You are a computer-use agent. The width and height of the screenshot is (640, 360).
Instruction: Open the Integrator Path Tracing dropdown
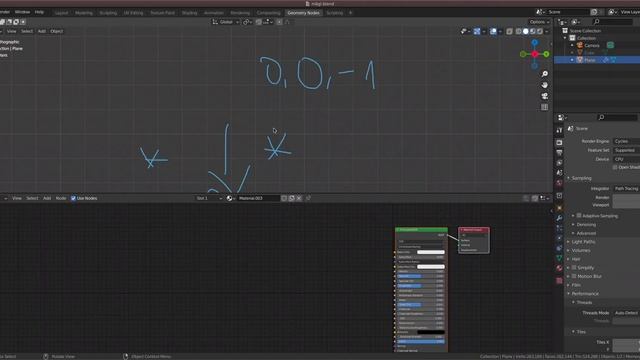(627, 188)
